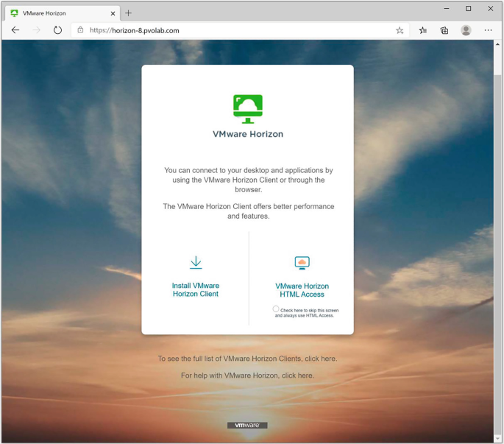Open the browser Settings and more menu
Image resolution: width=504 pixels, height=444 pixels.
488,30
